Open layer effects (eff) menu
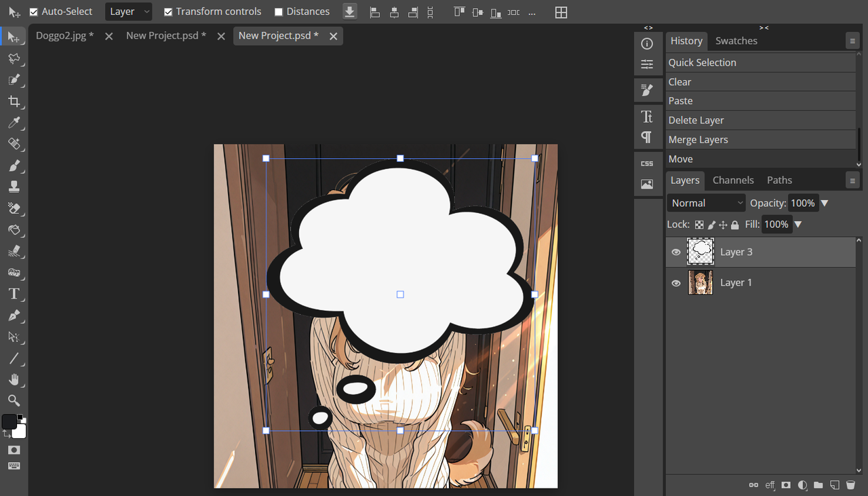Screen dimensions: 868x496 pos(770,485)
